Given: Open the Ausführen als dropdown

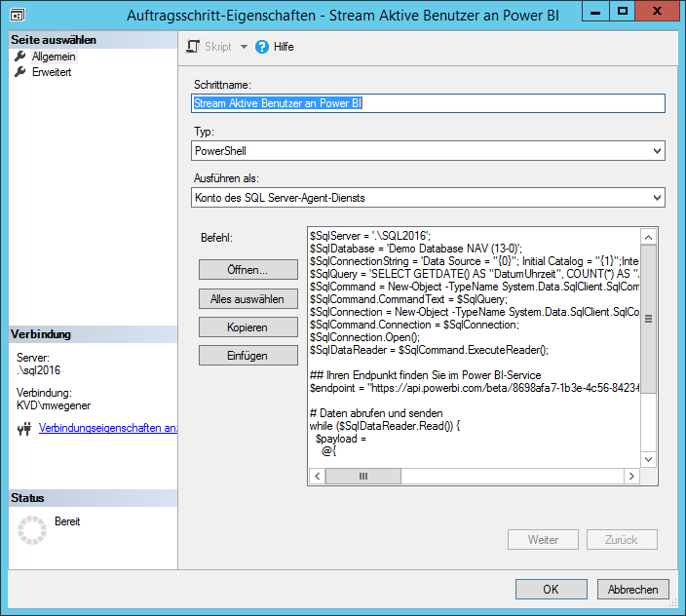Looking at the screenshot, I should pyautogui.click(x=428, y=197).
